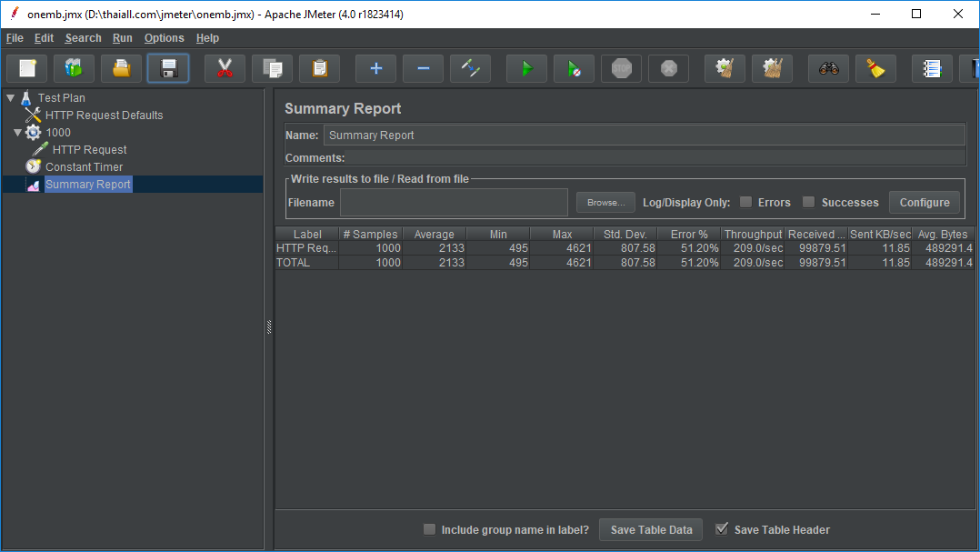Select Constant Timer in the tree
Image resolution: width=980 pixels, height=552 pixels.
click(84, 167)
